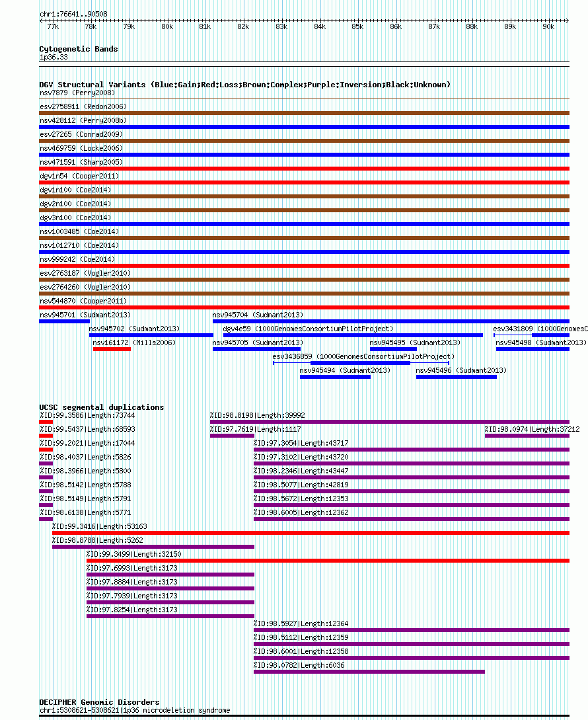This screenshot has width=588, height=720.
Task: Click the chr1:76641..90508 coordinate label
Action: coord(73,15)
